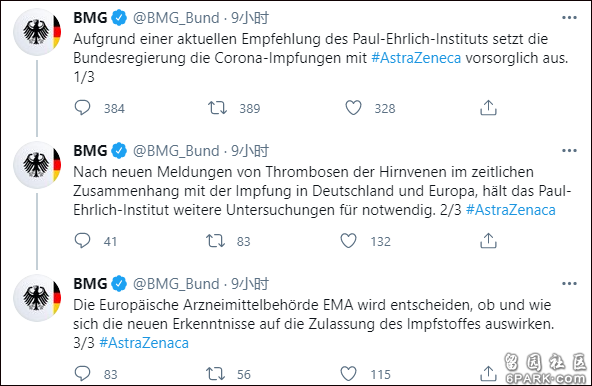Like the second tweet with 132 likes
The height and width of the screenshot is (386, 592).
pos(348,241)
